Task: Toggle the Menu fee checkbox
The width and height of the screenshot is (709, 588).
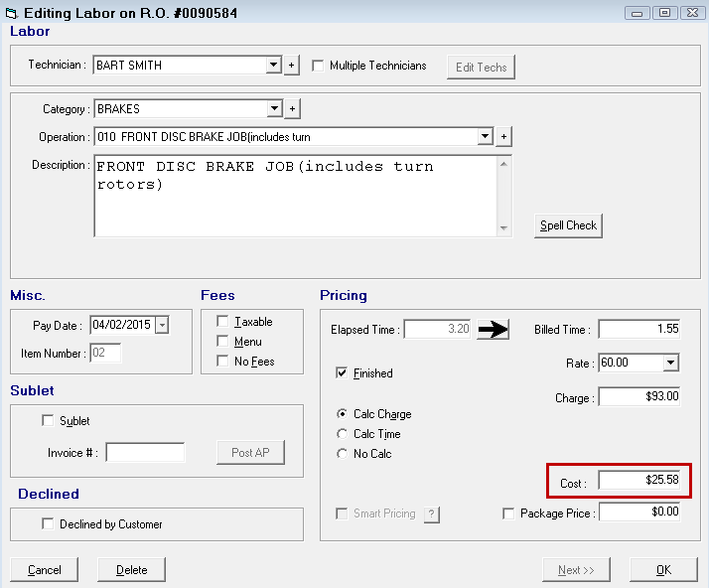Action: click(x=222, y=341)
